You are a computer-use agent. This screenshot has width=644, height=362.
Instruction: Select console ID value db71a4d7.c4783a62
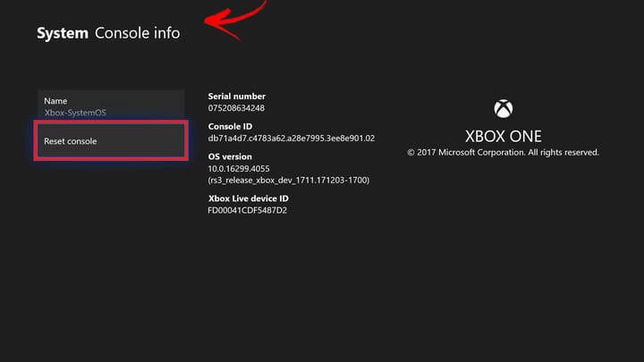click(x=292, y=139)
